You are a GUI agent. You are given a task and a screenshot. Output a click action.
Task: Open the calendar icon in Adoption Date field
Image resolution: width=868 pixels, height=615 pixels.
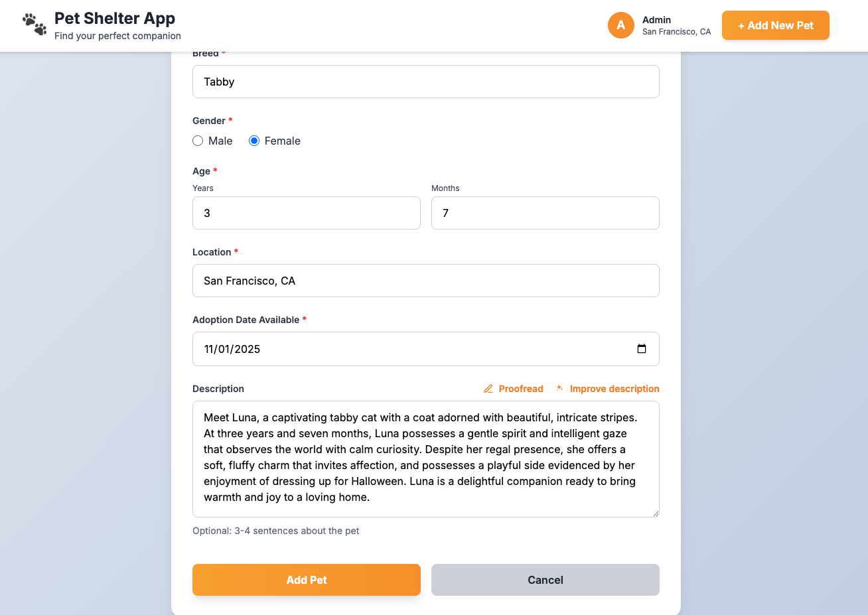pos(642,348)
